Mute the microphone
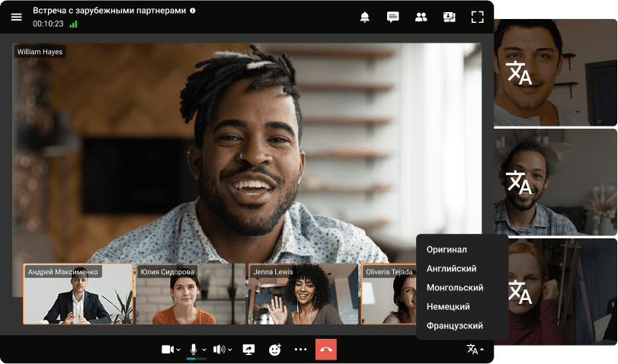 194,349
